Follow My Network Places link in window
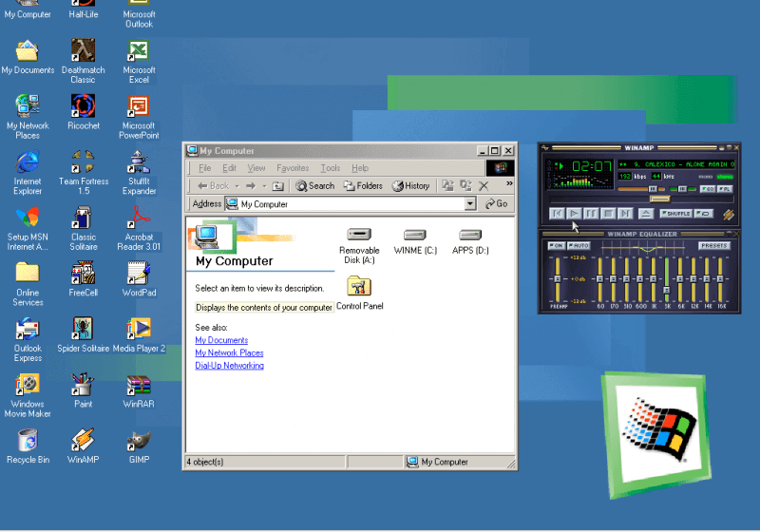The image size is (760, 532). click(229, 352)
